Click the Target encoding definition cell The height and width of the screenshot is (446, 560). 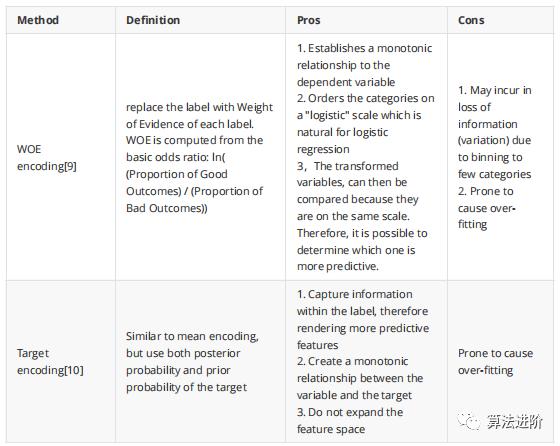click(x=192, y=361)
